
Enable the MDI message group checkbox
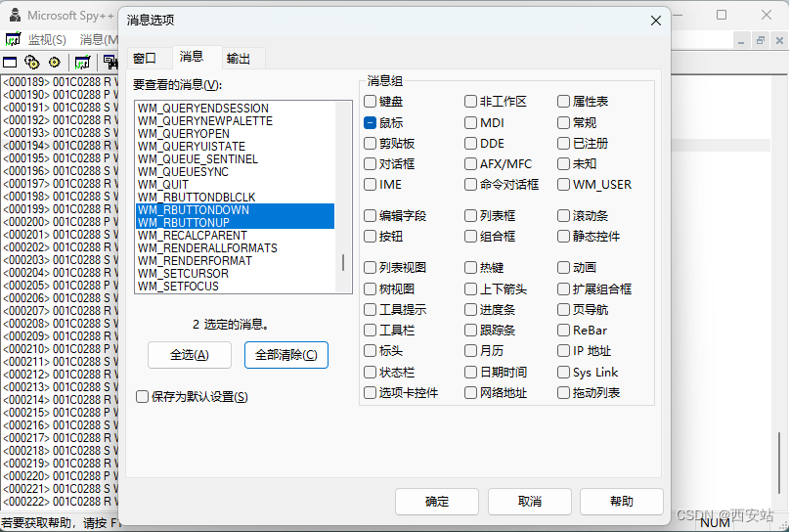point(470,122)
